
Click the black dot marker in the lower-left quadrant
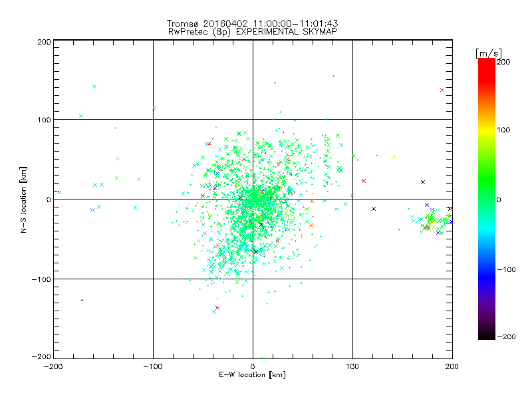coord(82,300)
